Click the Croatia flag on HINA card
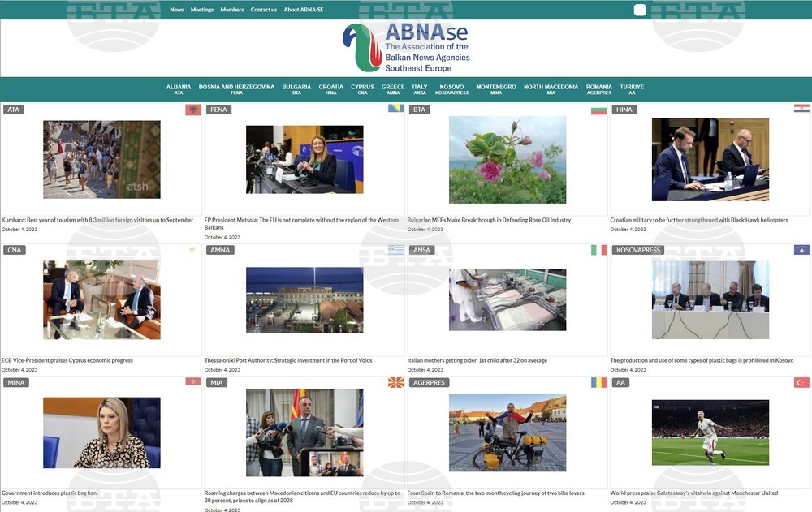 [x=801, y=109]
